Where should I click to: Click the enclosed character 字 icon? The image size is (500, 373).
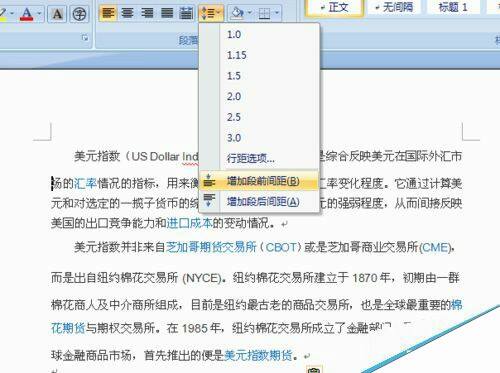[79, 14]
